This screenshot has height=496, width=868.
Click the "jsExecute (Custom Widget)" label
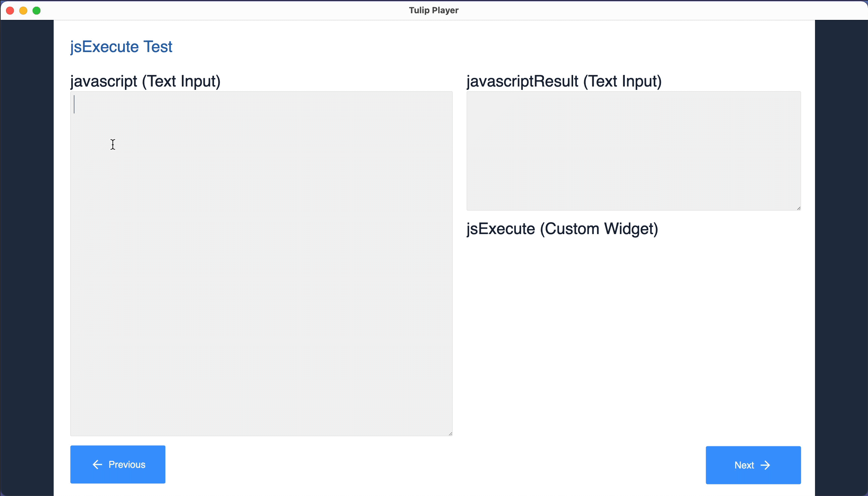click(562, 229)
